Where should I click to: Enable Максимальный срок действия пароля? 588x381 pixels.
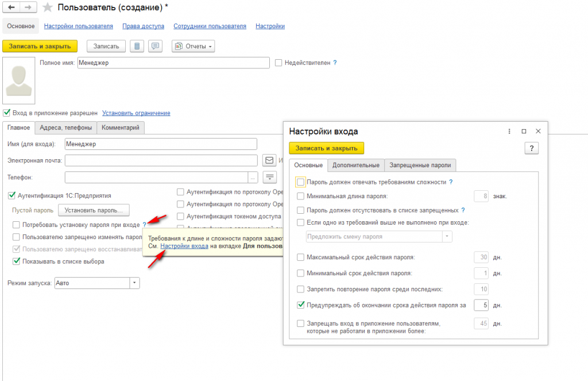pyautogui.click(x=300, y=257)
